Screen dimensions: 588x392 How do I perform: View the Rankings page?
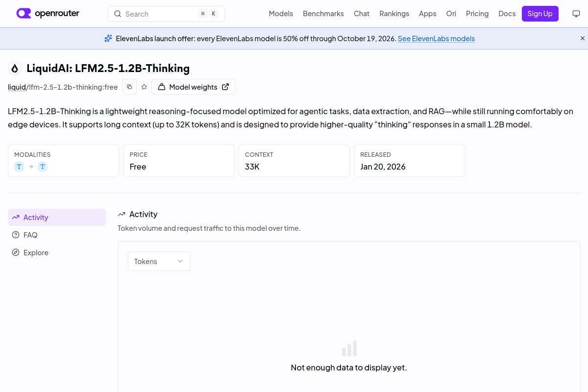pos(394,14)
